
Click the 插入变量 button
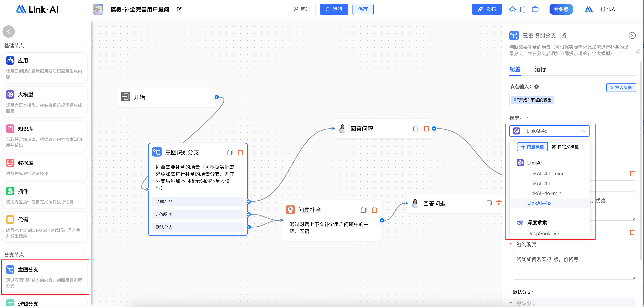click(x=621, y=87)
